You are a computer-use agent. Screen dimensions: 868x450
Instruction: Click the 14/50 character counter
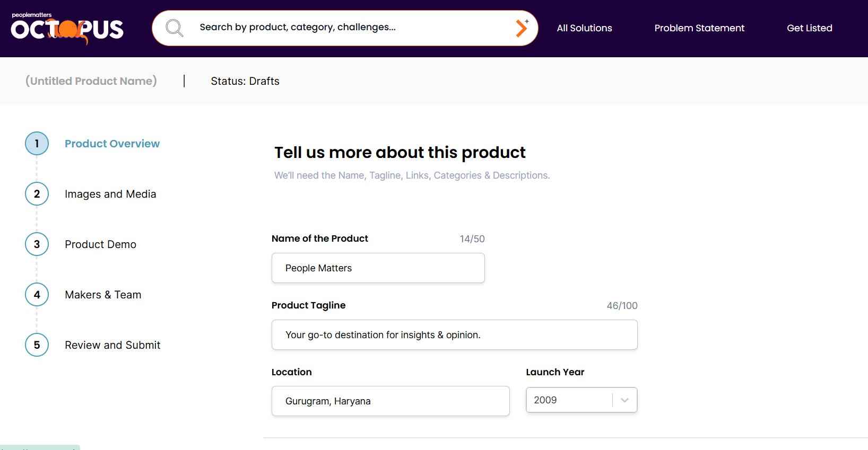coord(472,239)
